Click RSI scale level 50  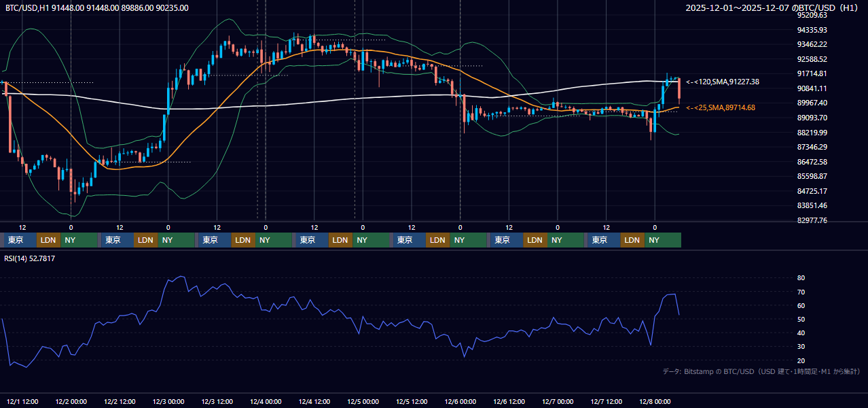[x=801, y=319]
